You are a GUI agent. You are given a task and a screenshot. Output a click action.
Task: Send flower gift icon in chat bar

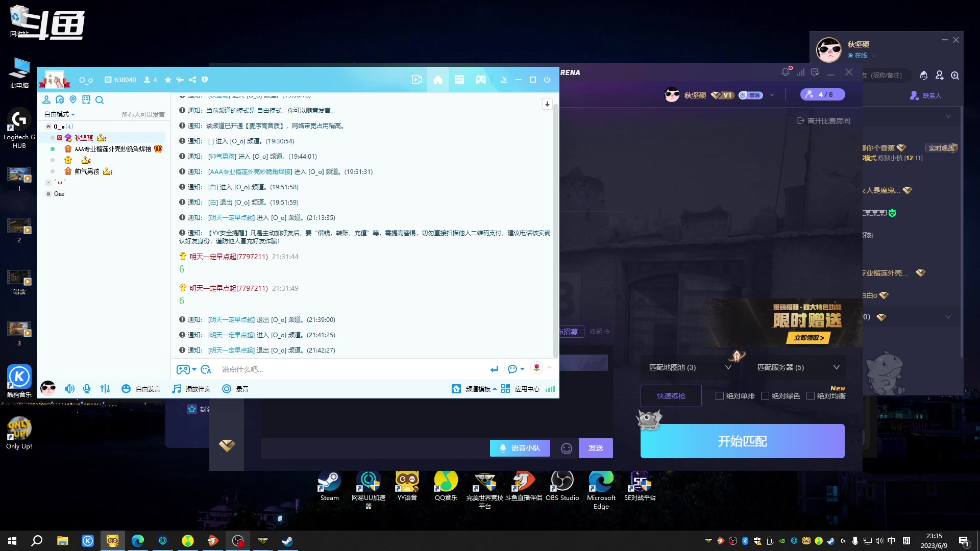tap(536, 368)
